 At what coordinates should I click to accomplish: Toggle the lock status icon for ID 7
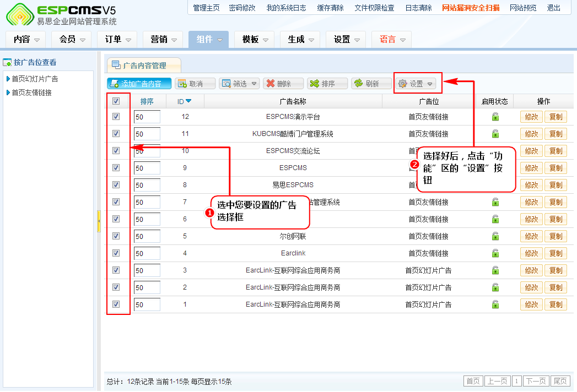point(495,202)
